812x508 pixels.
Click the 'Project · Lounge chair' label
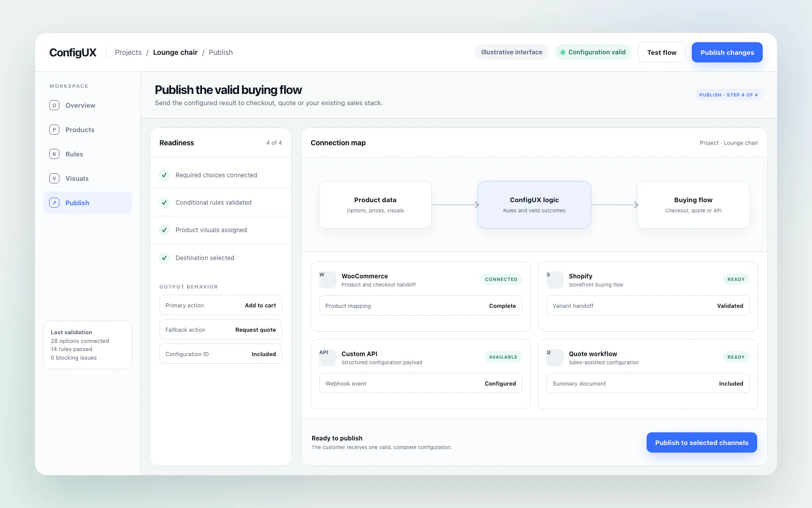729,143
